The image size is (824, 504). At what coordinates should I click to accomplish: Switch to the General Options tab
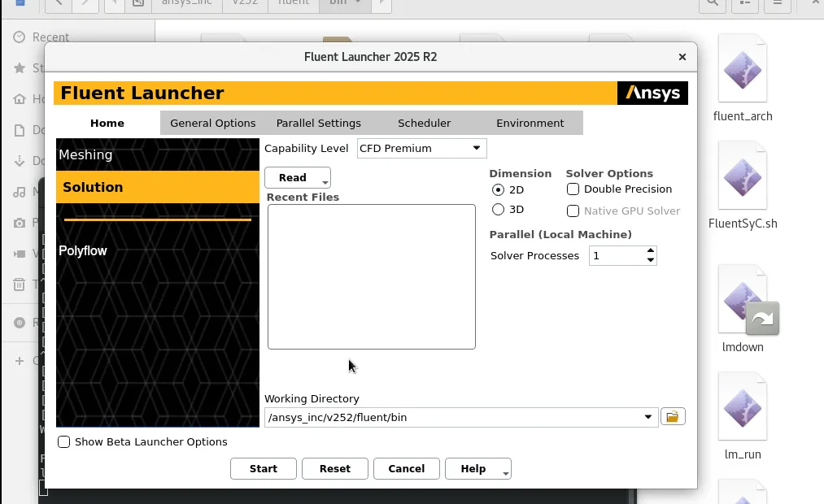pyautogui.click(x=213, y=124)
